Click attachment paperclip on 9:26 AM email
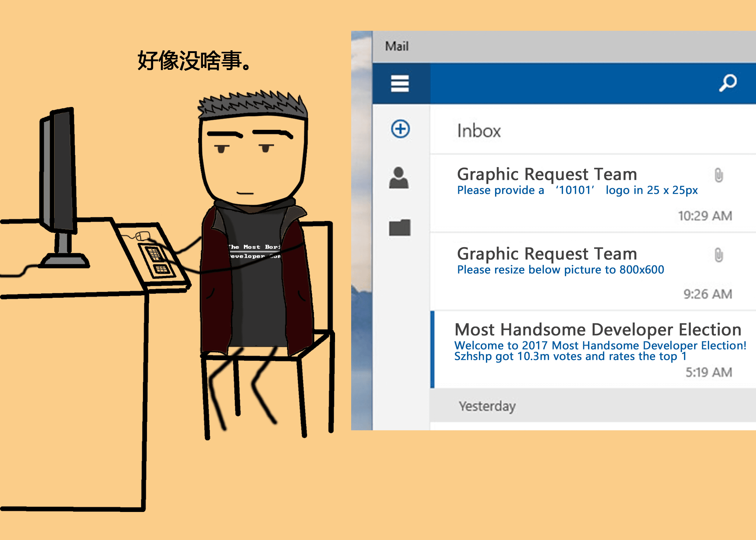This screenshot has height=540, width=756. tap(719, 255)
